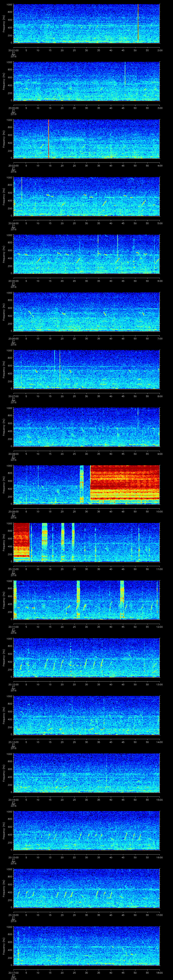
Task: Click the 6:00 end time label
Action: point(160,281)
